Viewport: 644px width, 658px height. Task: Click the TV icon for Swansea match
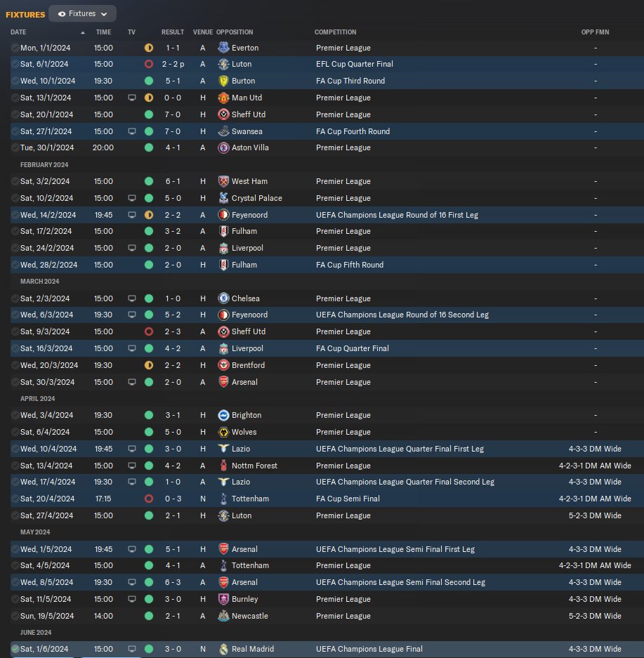pyautogui.click(x=132, y=131)
